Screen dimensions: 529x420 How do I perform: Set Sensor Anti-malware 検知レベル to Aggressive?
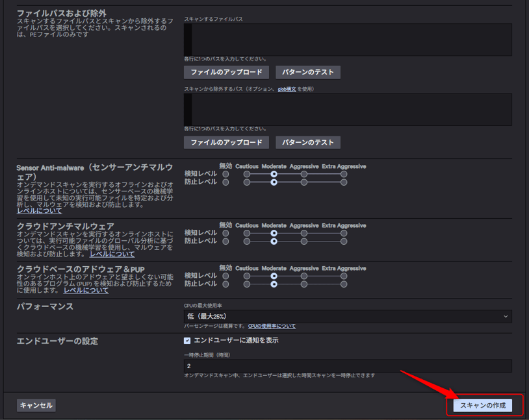(x=304, y=174)
